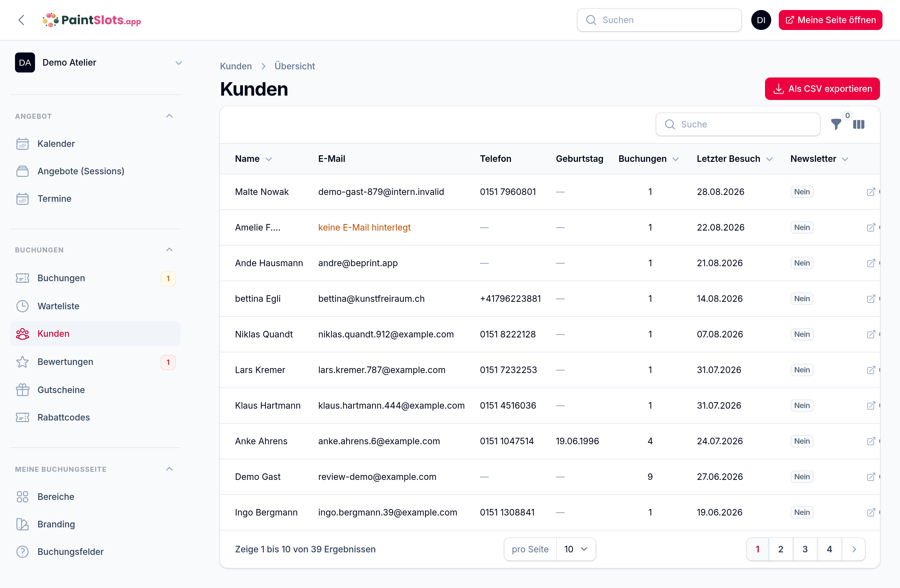Open Ingo Bergmann row edit icon

pyautogui.click(x=871, y=512)
